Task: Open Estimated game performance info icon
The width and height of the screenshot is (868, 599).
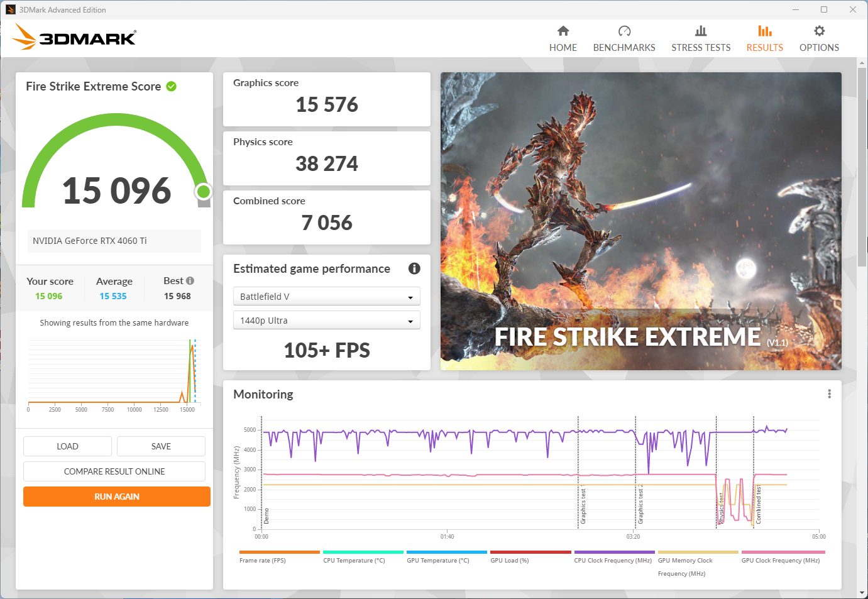Action: coord(414,268)
